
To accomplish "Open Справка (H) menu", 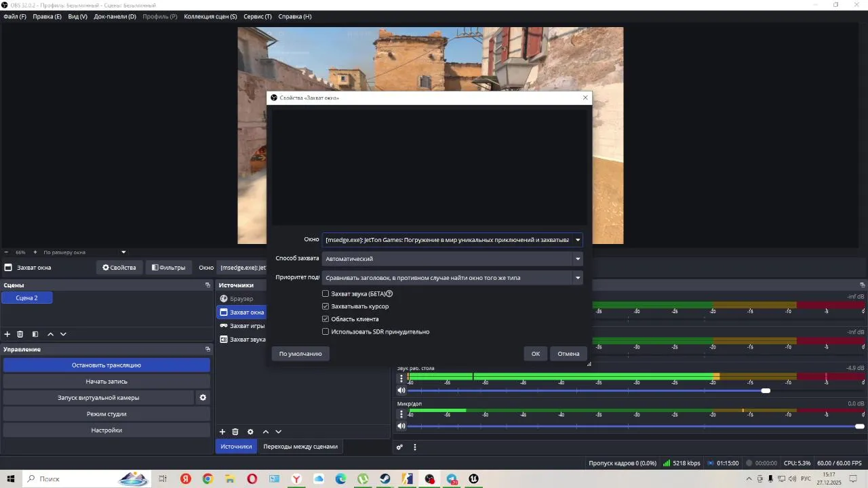I will 295,16.
